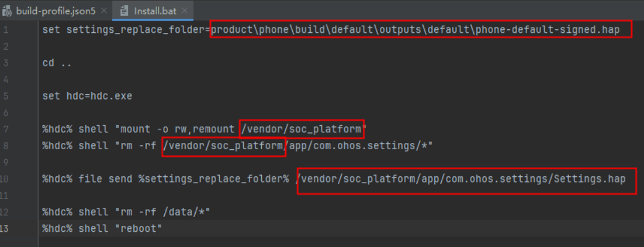This screenshot has height=247, width=644.
Task: Click line number 13 in gutter
Action: click(x=5, y=228)
